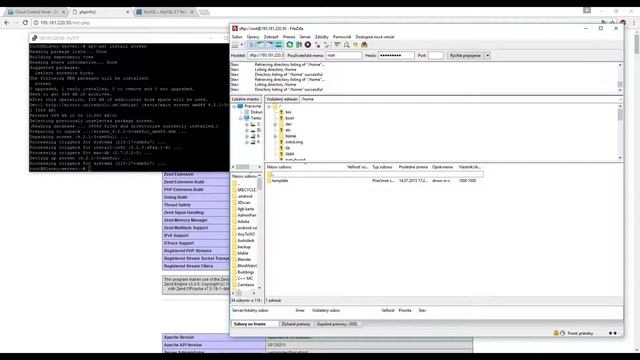Screen dimensions: 640x360
Task: Toggle the remote directory tree display
Action: pos(269,45)
